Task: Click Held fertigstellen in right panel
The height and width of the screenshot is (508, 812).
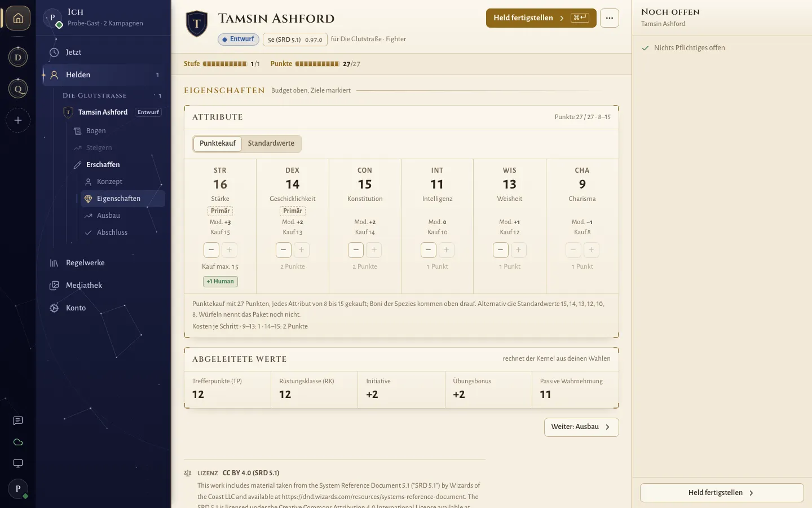Action: (722, 493)
